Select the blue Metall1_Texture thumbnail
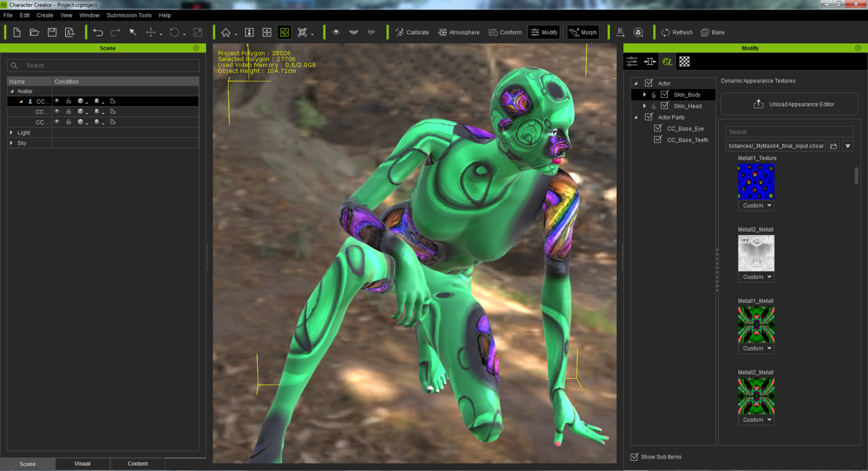Image resolution: width=868 pixels, height=471 pixels. coord(756,182)
